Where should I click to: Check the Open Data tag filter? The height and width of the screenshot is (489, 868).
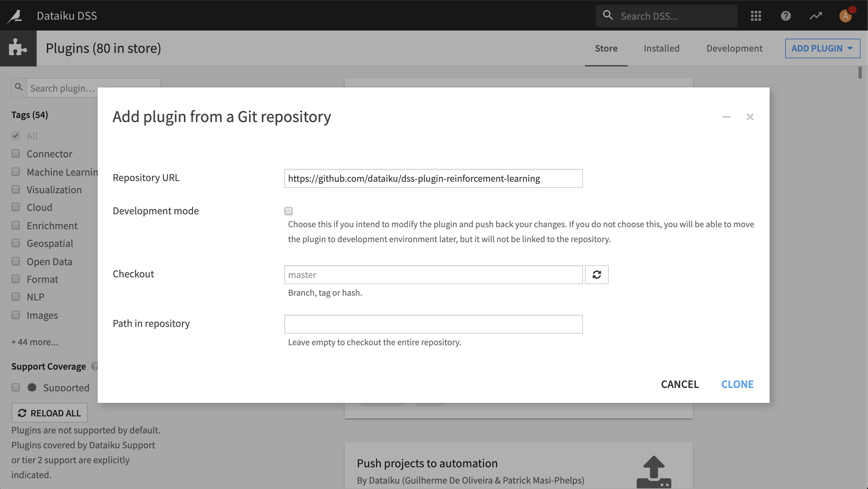point(16,261)
